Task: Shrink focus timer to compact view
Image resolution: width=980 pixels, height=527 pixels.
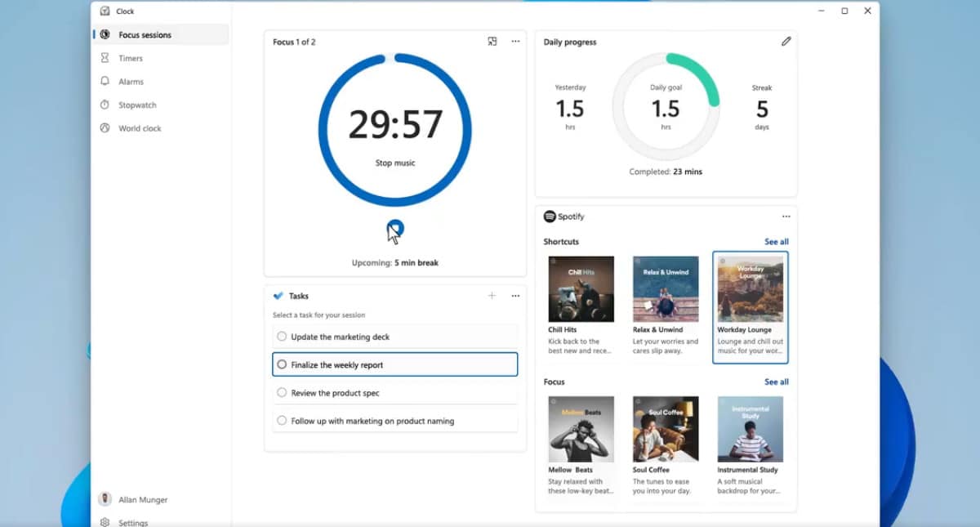Action: [x=492, y=41]
